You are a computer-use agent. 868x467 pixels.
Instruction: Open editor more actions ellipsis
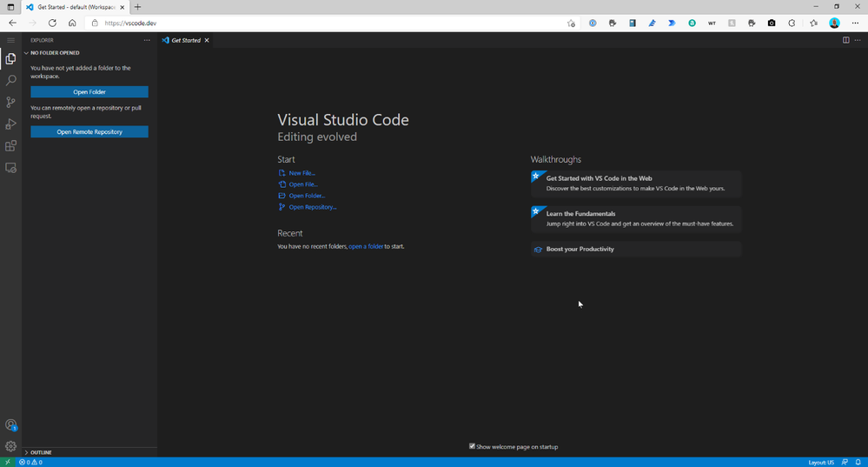(x=858, y=40)
